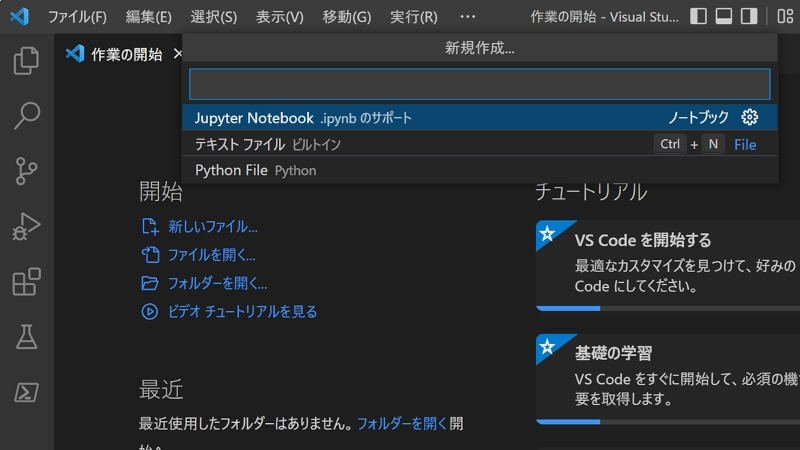The width and height of the screenshot is (800, 450).
Task: Click the 新規作成... quick pick title
Action: click(480, 48)
